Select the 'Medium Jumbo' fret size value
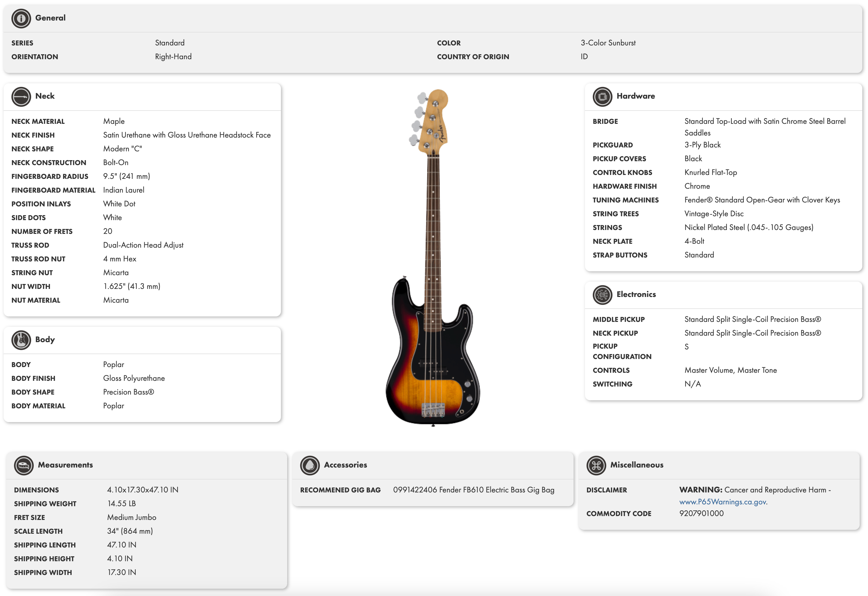 pos(132,517)
